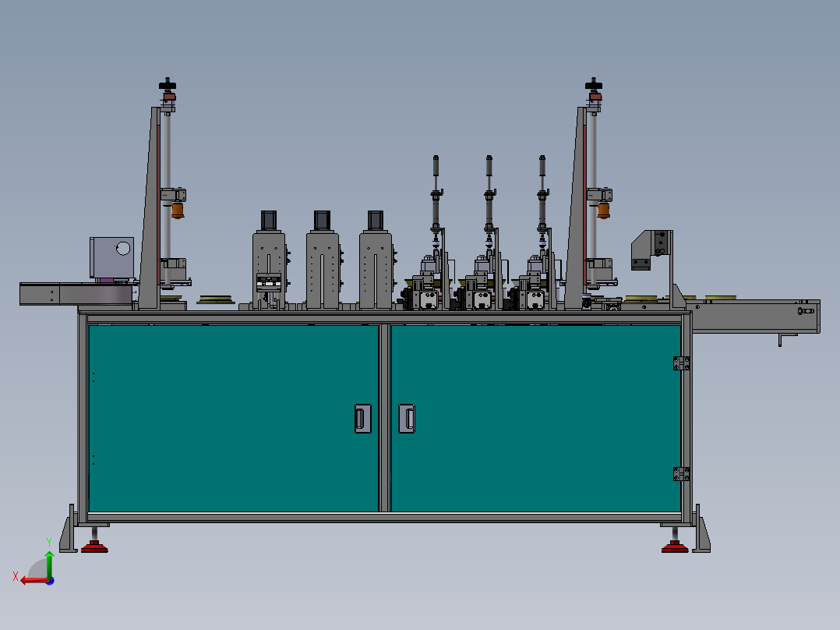Select the first motor-topped press station
The image size is (840, 630).
(x=269, y=260)
